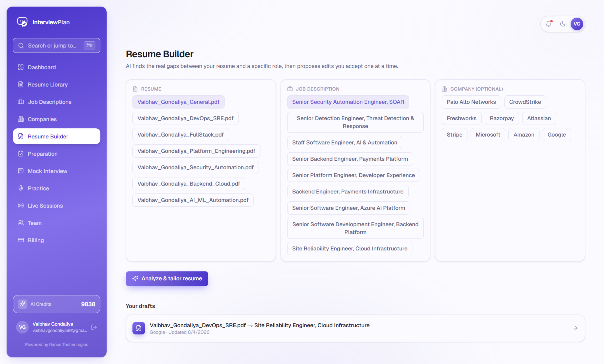Choose Staff Software Engineer, AI & Automation job
Viewport: 604px width, 364px height.
[x=344, y=143]
